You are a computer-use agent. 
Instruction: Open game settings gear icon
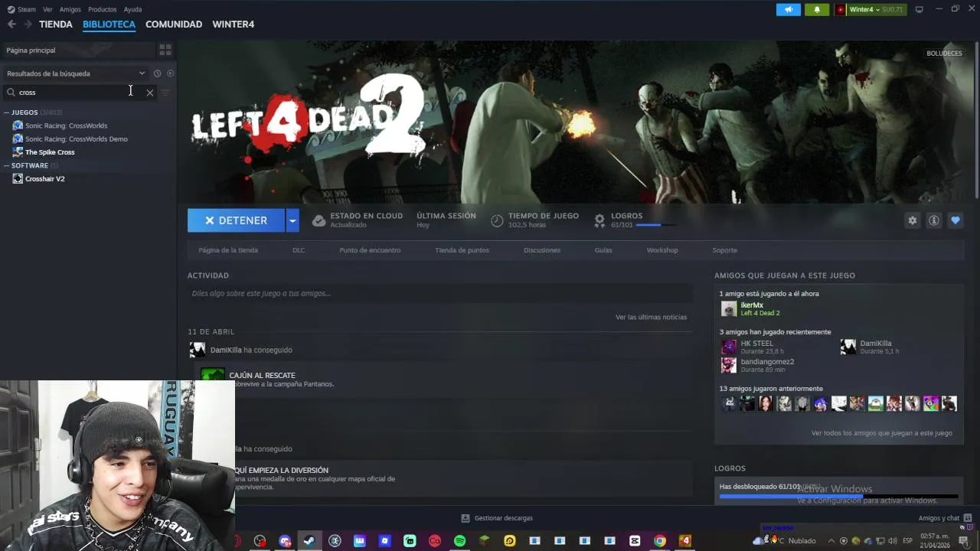pyautogui.click(x=912, y=220)
